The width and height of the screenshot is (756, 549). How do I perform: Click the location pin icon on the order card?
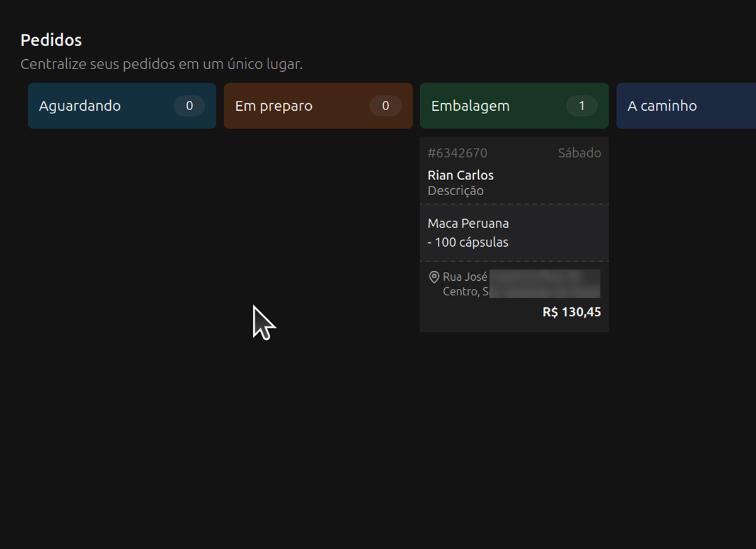point(433,277)
